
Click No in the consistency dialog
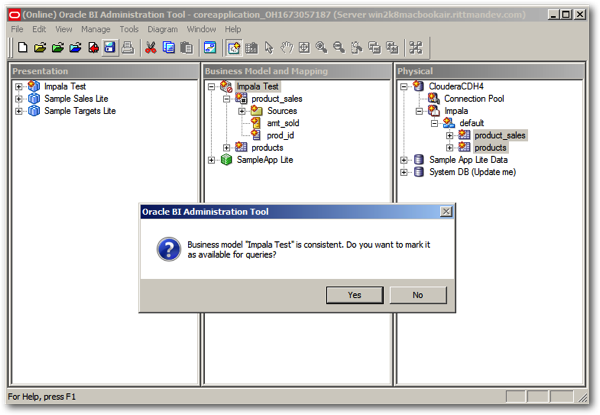(x=418, y=295)
